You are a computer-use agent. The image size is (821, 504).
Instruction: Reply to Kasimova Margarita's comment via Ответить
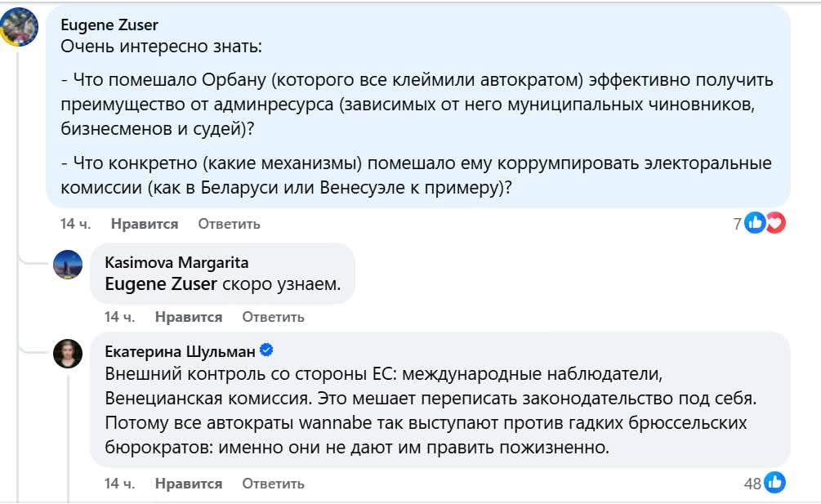(x=273, y=316)
